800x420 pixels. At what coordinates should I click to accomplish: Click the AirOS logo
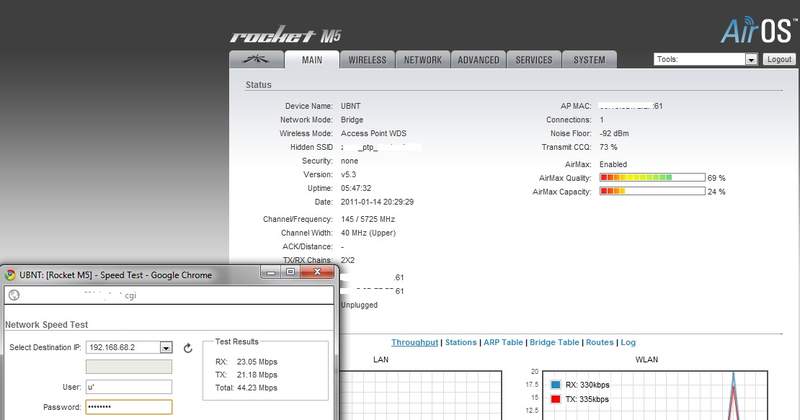coord(759,30)
